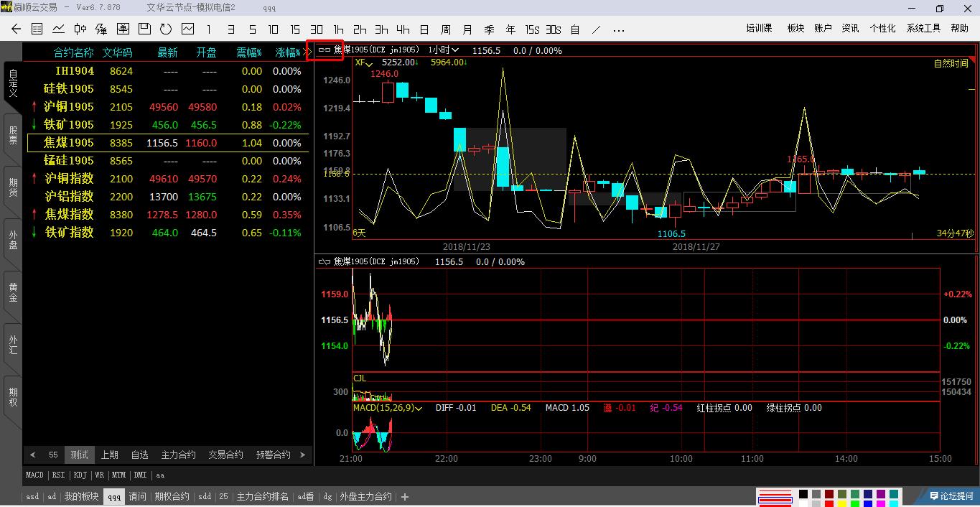The width and height of the screenshot is (980, 507).
Task: Click the refresh circular arrow icon
Action: 166,29
